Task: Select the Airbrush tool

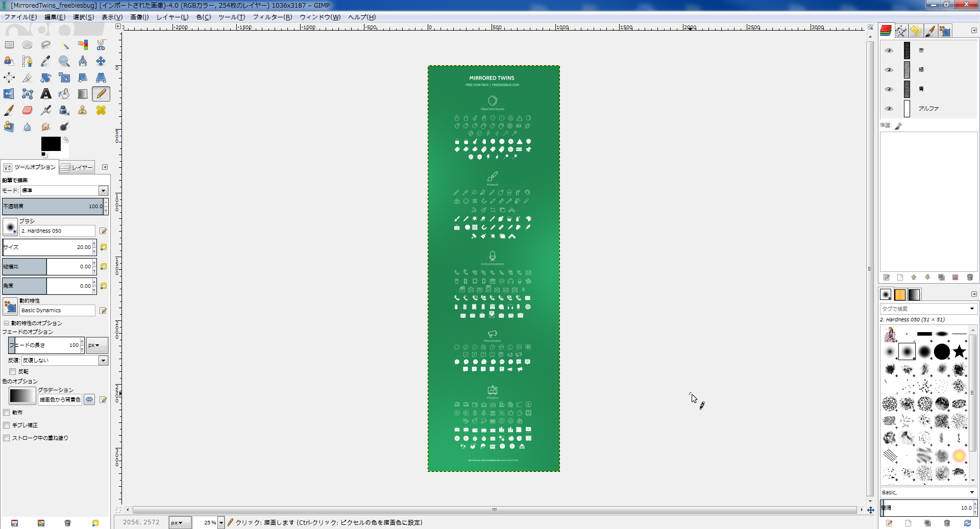Action: coord(46,110)
